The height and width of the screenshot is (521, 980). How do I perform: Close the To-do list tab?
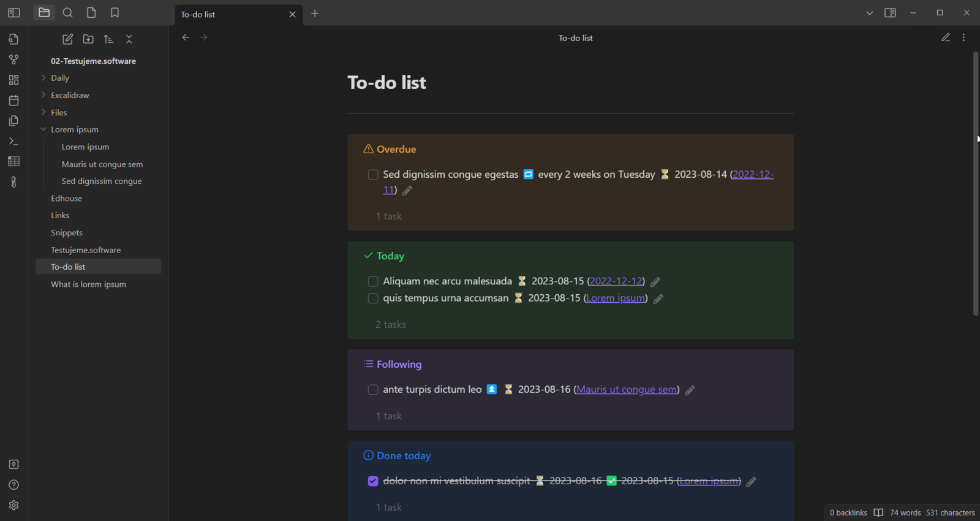click(x=292, y=14)
